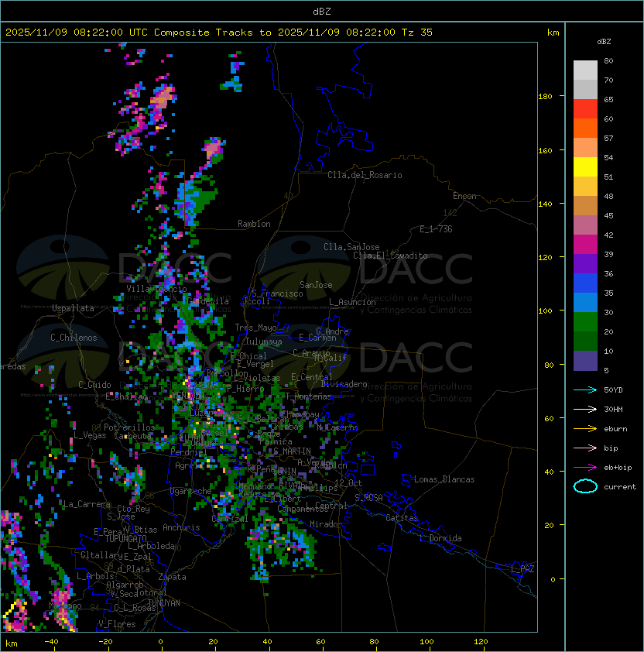
Task: Click the '180' km tick on right axis
Action: pos(545,97)
